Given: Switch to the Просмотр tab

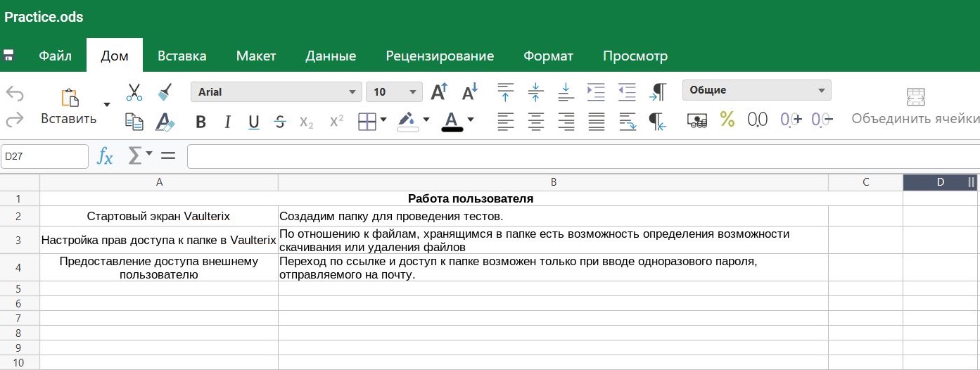Looking at the screenshot, I should (x=635, y=56).
